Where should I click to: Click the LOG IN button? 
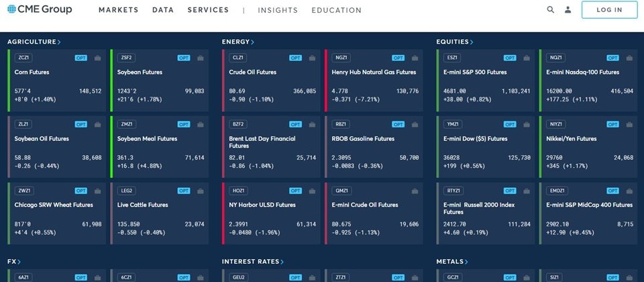[610, 10]
